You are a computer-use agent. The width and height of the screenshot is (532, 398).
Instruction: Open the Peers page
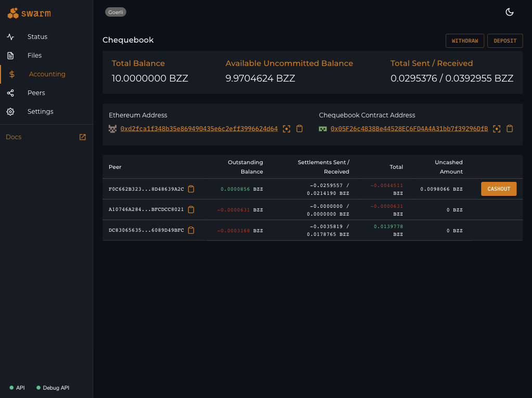pyautogui.click(x=36, y=93)
